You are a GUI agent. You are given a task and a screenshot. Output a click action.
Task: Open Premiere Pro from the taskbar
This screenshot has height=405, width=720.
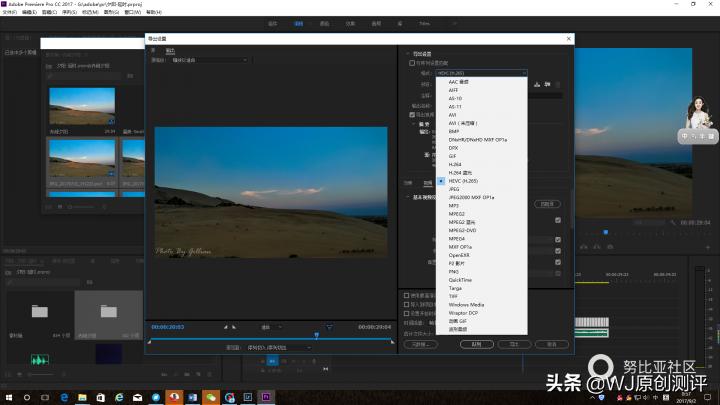point(267,396)
